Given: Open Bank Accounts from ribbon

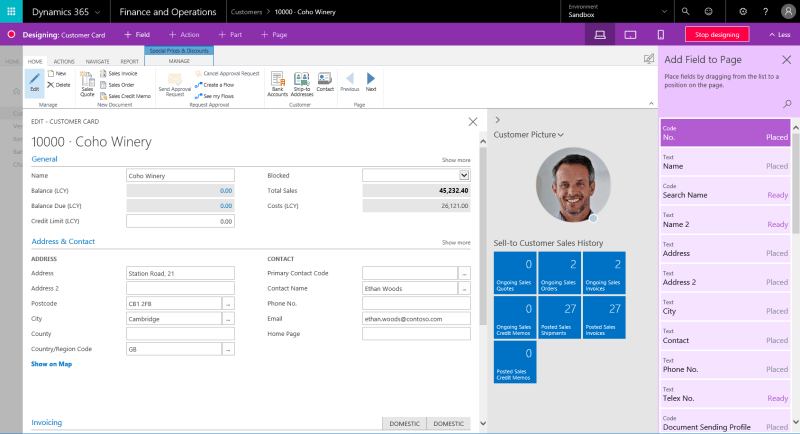Looking at the screenshot, I should 278,84.
